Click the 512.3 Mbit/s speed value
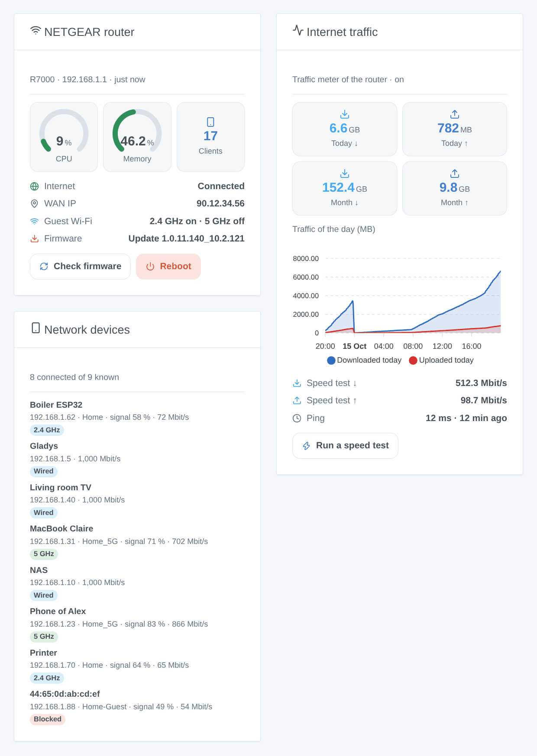Image resolution: width=537 pixels, height=756 pixels. tap(481, 383)
